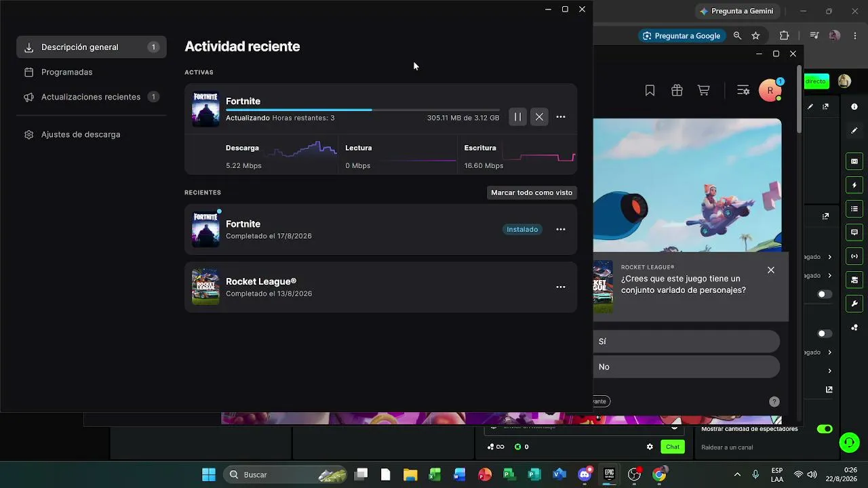Select the updating Fortnite thumbnail

point(205,110)
